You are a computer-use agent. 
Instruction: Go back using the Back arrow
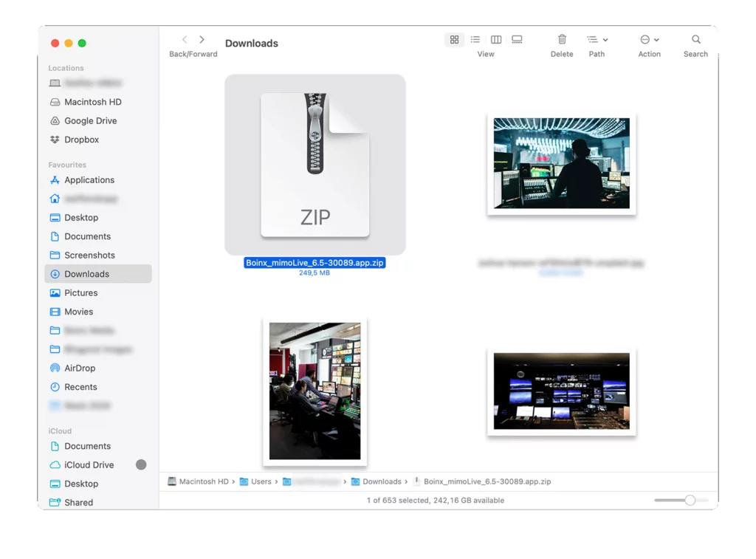(x=185, y=40)
